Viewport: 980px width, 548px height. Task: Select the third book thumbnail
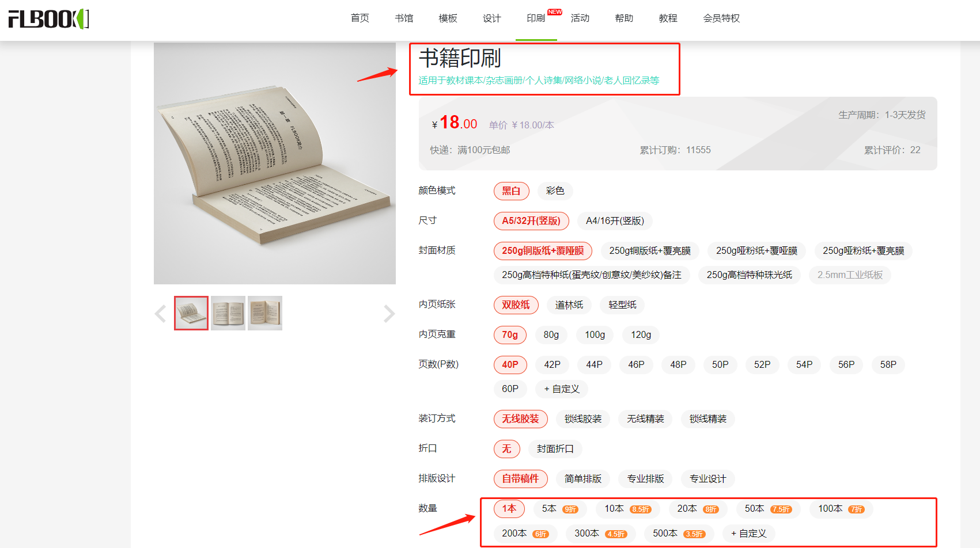pyautogui.click(x=265, y=313)
